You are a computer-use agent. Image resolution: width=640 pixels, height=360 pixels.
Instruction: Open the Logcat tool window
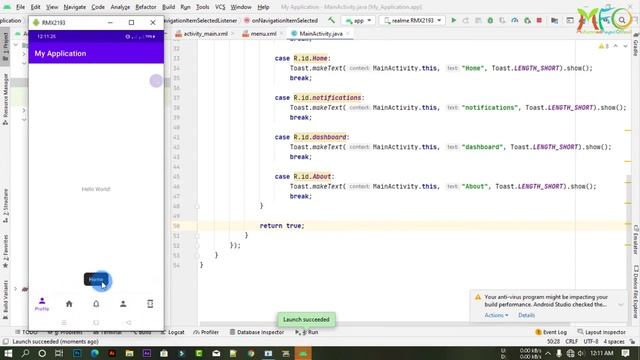point(172,332)
